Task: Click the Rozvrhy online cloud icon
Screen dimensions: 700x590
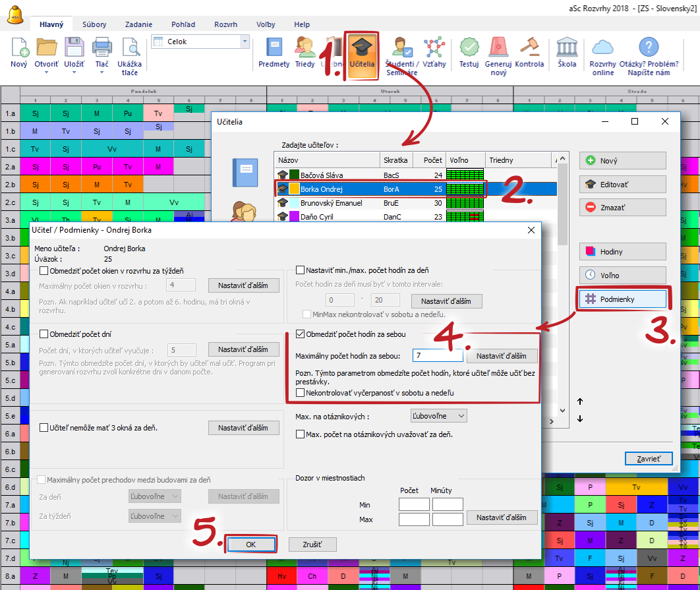Action: (x=602, y=48)
